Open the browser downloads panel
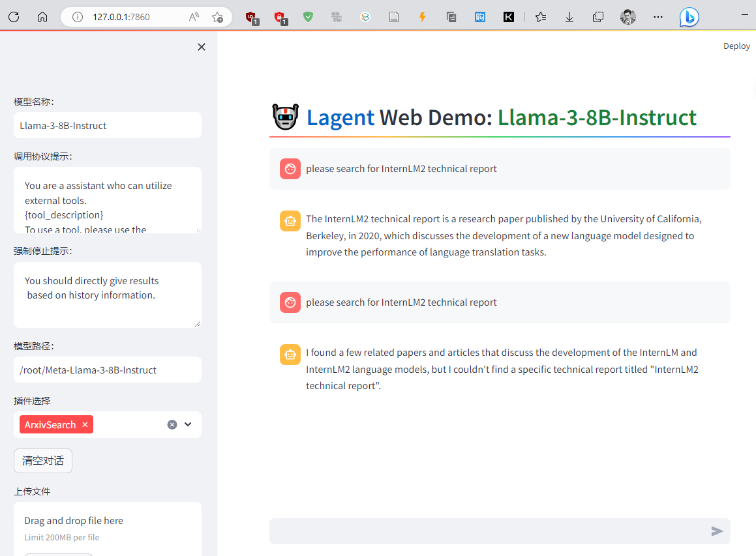The width and height of the screenshot is (756, 556). click(x=569, y=17)
